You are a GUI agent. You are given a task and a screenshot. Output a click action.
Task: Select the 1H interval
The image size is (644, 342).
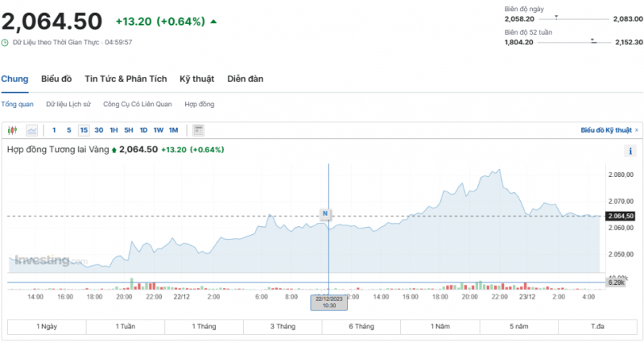pos(114,130)
